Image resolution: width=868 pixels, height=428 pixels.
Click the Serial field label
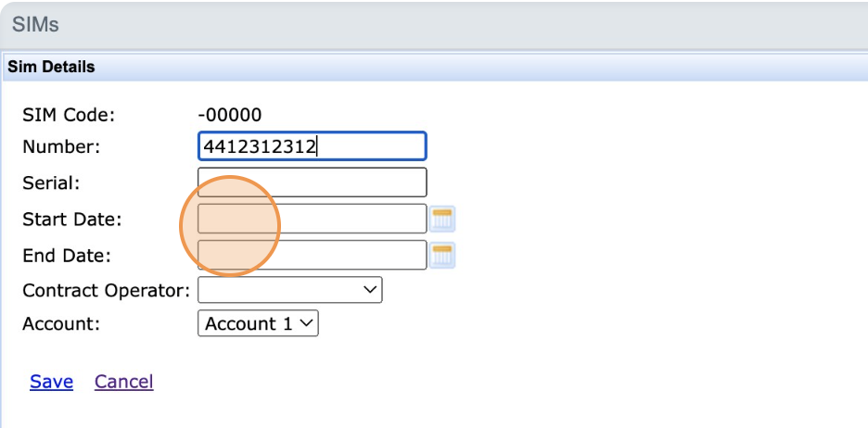pos(51,183)
